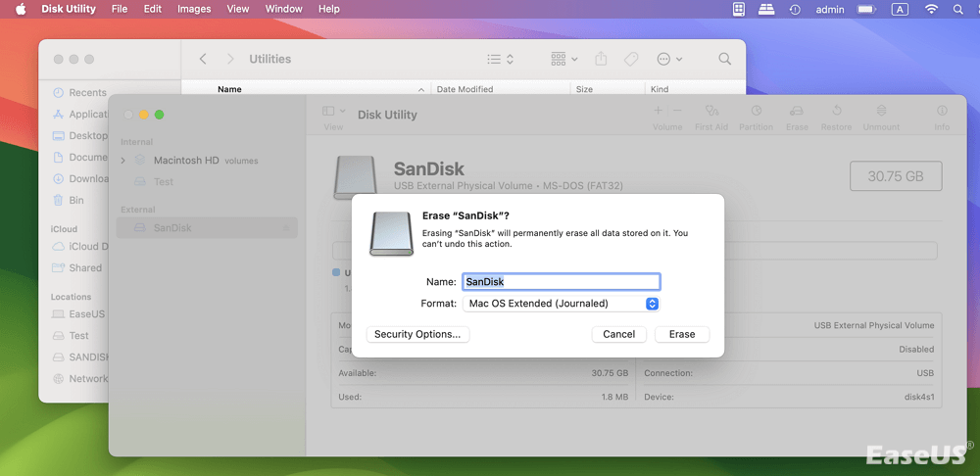This screenshot has height=476, width=980.
Task: Change the list view option in Finder
Action: (500, 59)
